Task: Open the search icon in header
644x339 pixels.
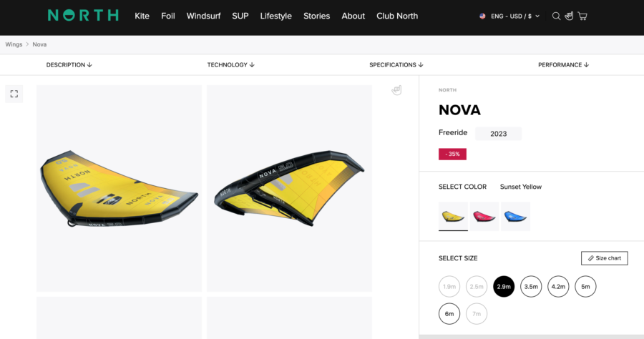Action: (556, 16)
